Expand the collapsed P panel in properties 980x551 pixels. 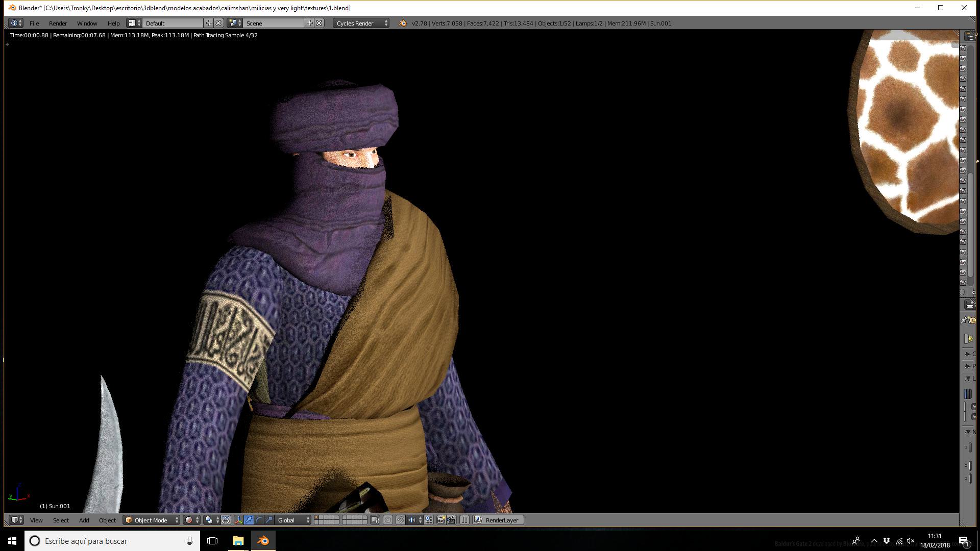coord(969,366)
